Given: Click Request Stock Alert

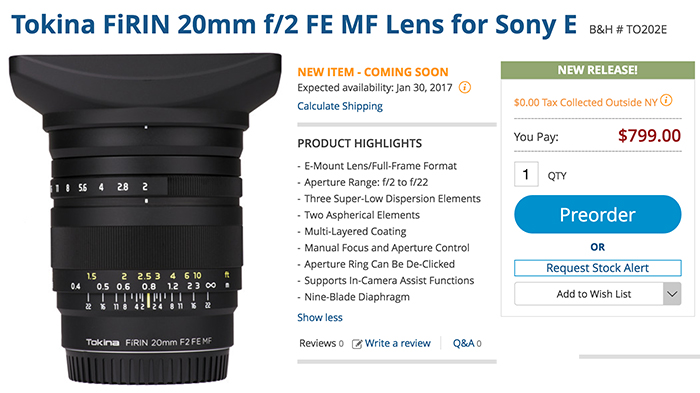Looking at the screenshot, I should click(597, 268).
